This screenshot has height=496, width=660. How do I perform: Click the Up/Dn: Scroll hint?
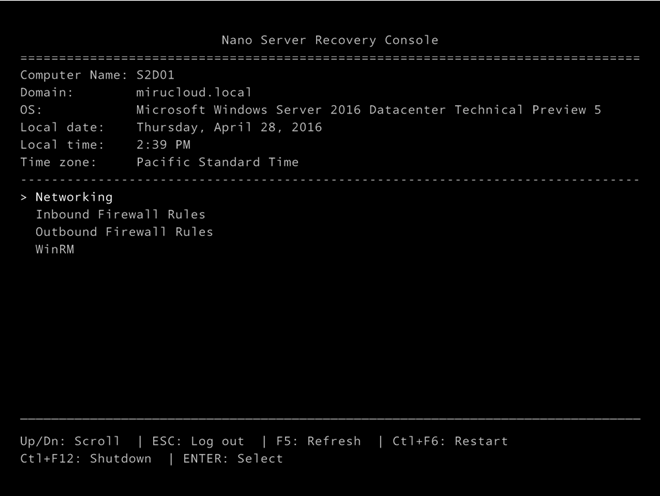[70, 441]
